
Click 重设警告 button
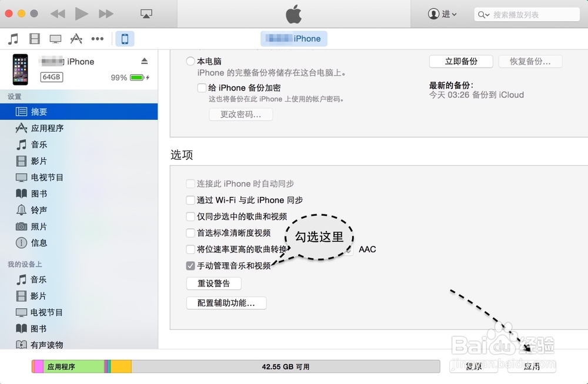pyautogui.click(x=214, y=283)
